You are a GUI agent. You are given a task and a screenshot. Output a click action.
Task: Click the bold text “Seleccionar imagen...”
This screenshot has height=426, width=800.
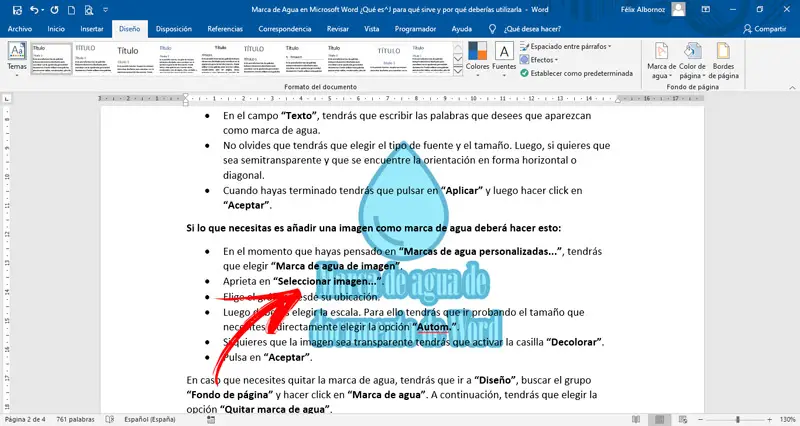point(328,281)
